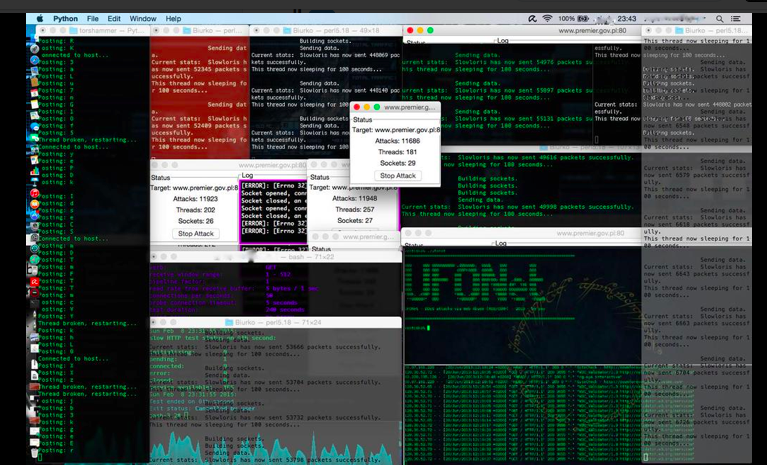Open iBooks from the Dock
Screen dimensions: 767x465
coord(34,203)
